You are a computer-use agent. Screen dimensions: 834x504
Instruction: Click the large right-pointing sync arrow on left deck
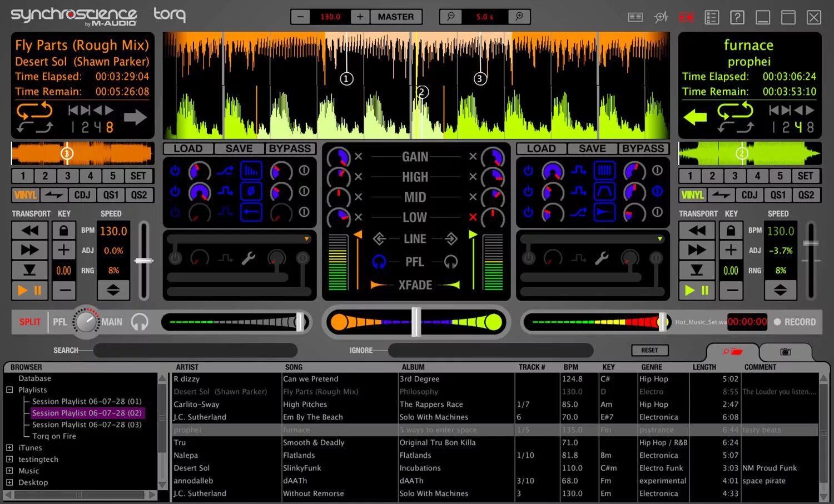(x=135, y=117)
